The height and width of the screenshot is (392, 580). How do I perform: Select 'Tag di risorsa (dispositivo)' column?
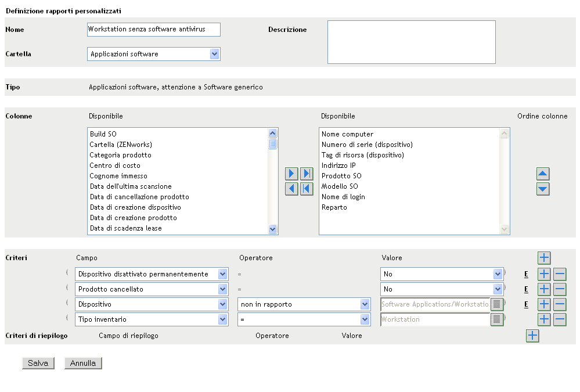point(409,154)
